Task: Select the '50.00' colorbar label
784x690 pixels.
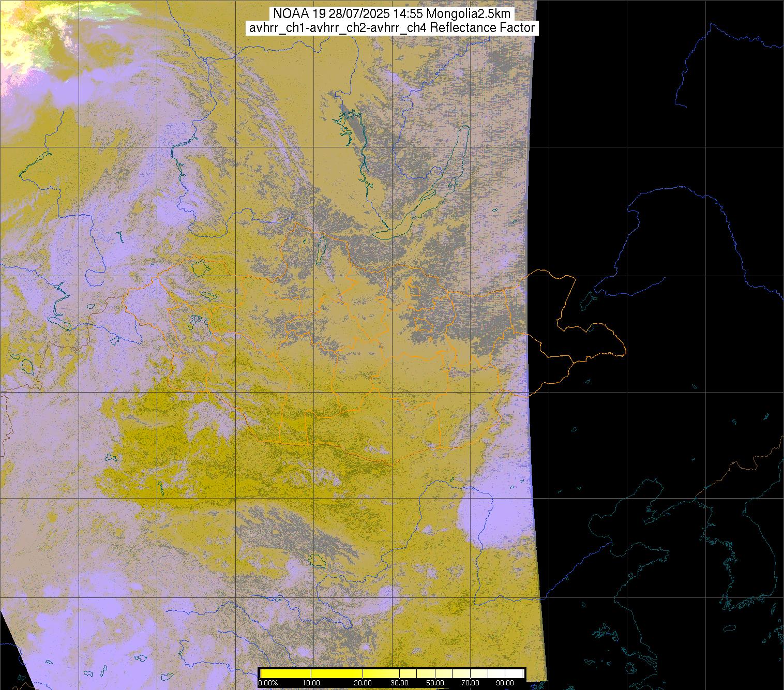Action: 435,683
